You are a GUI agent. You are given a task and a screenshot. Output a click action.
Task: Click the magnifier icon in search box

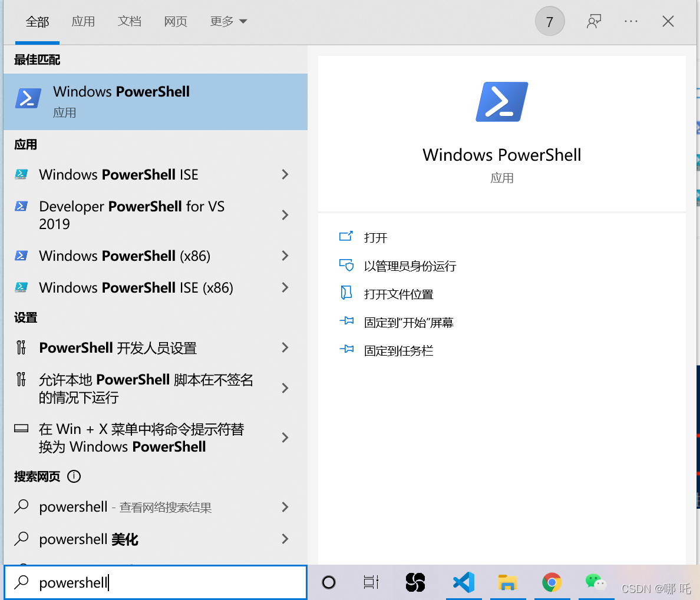[x=21, y=582]
